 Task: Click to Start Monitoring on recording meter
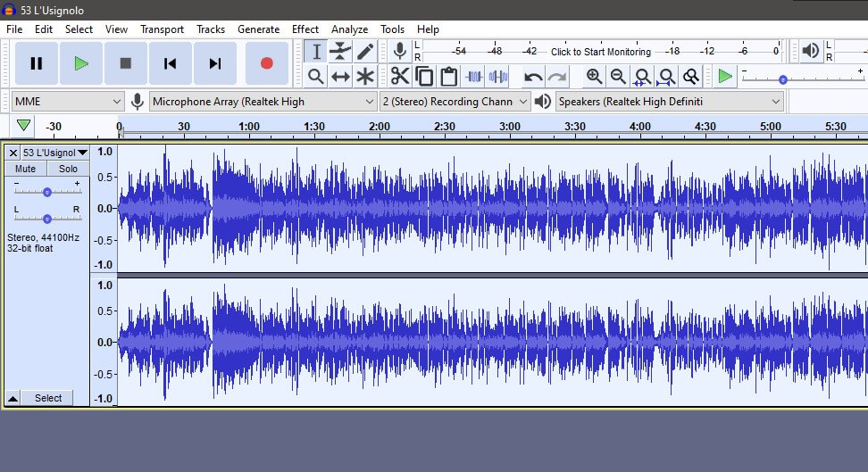(x=600, y=52)
